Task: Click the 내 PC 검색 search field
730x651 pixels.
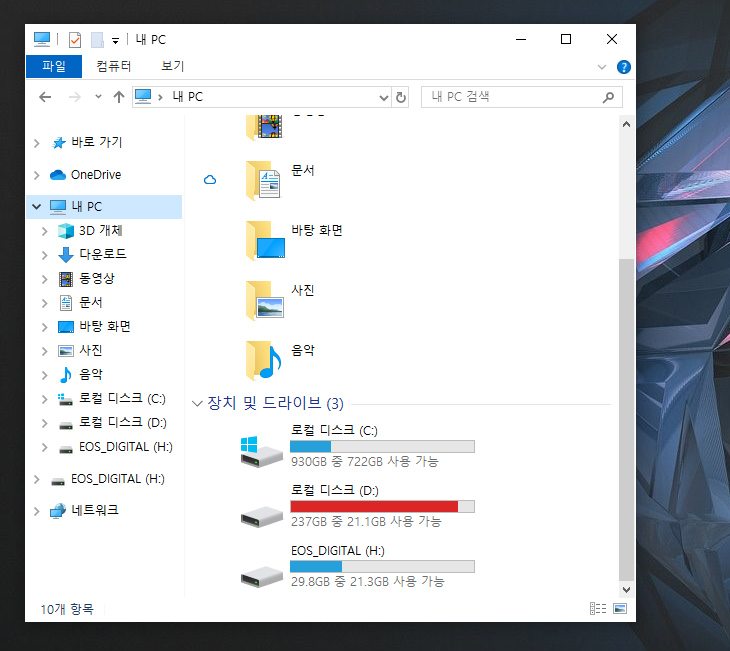Action: tap(521, 97)
